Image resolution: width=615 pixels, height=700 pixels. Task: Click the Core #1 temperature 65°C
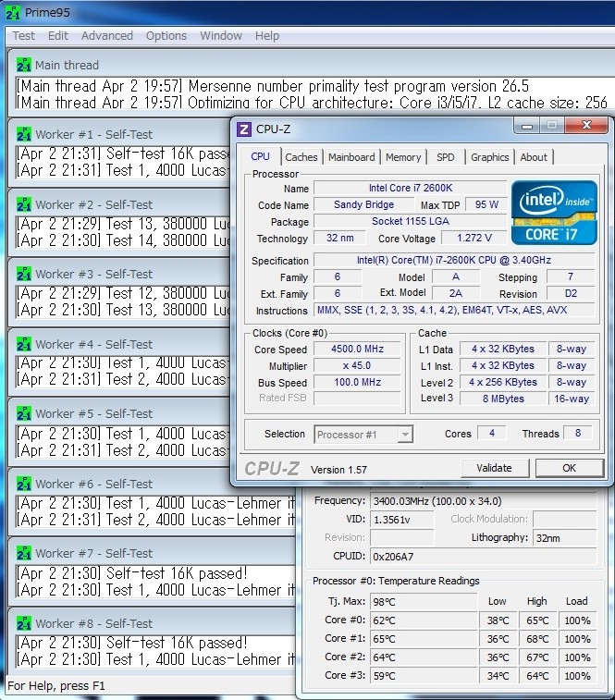423,639
